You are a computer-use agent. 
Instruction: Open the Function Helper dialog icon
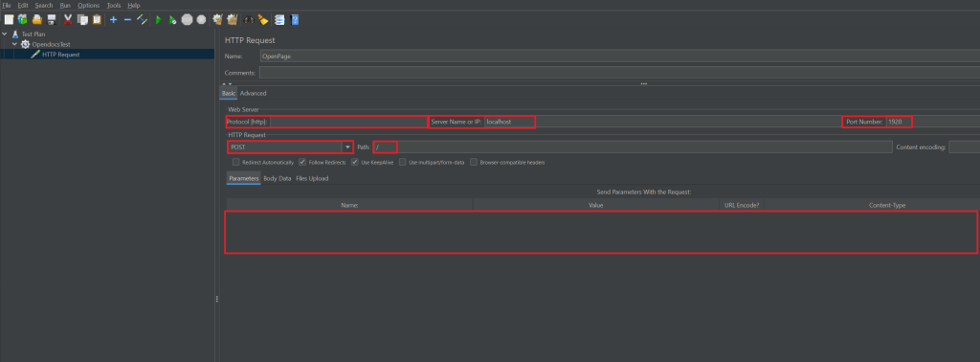279,20
